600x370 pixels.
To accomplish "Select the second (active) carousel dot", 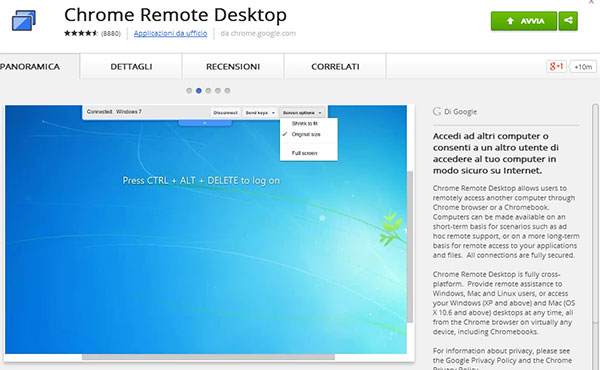I will [199, 91].
